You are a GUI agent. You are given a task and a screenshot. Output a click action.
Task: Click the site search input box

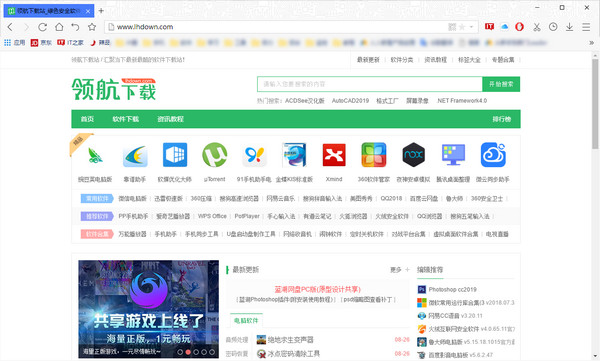pos(370,84)
